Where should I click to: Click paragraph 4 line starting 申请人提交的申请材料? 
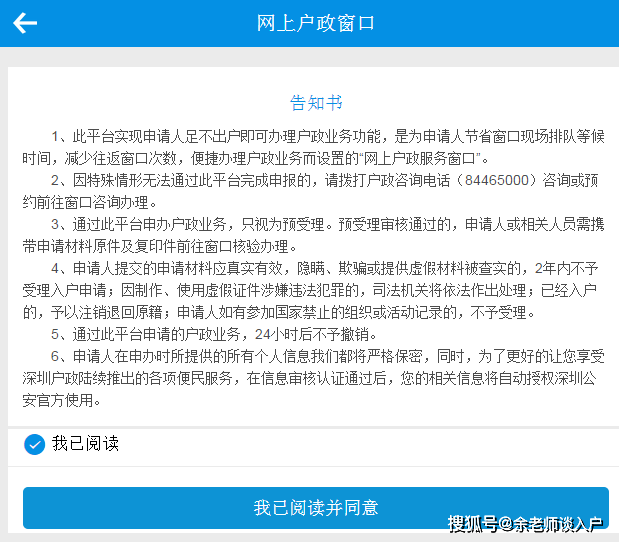tap(324, 268)
